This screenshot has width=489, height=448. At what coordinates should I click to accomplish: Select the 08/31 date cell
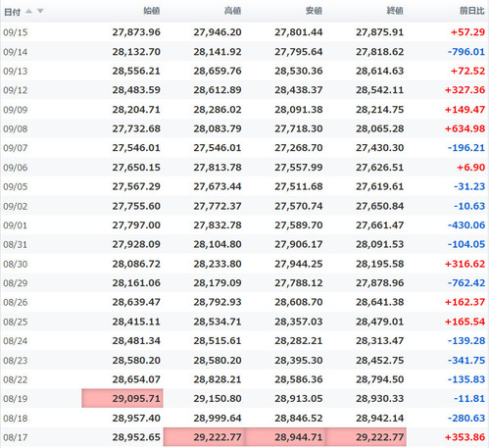click(16, 245)
